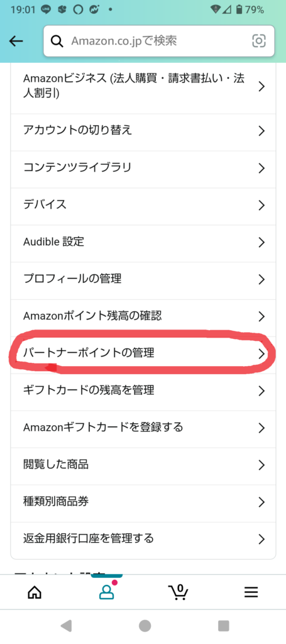The image size is (286, 644).
Task: Tap Android recent apps square
Action: coord(223,626)
